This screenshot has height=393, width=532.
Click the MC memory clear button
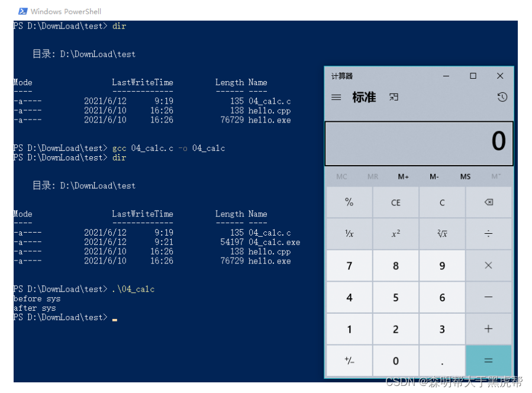click(341, 176)
